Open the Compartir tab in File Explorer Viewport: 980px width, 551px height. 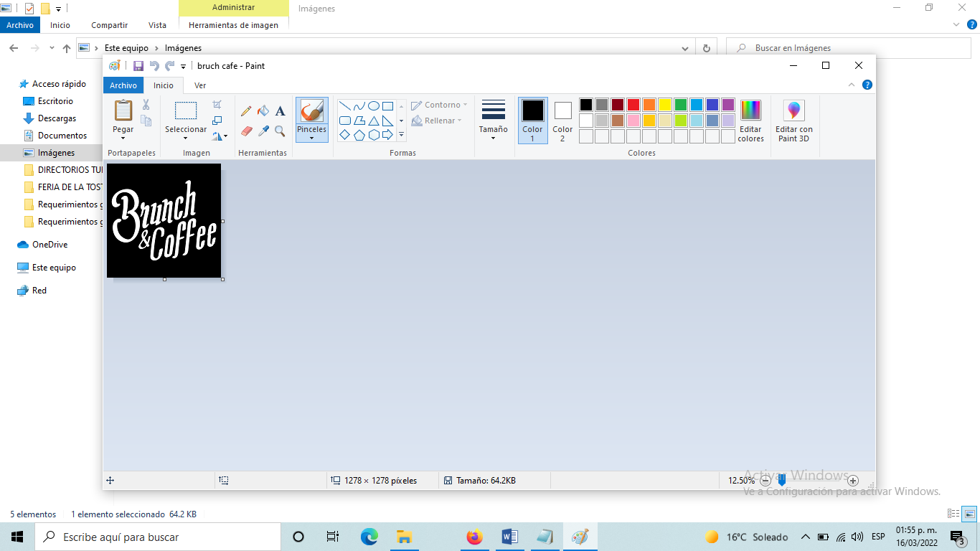pyautogui.click(x=110, y=25)
